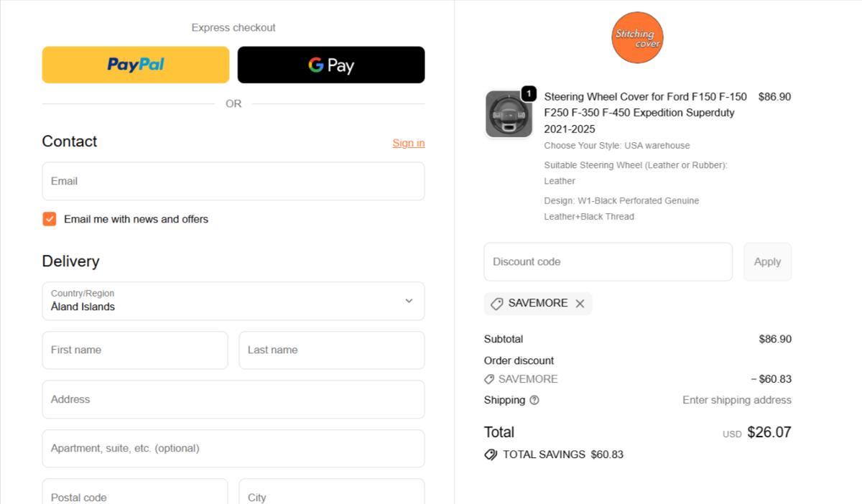Pay with Google Pay button

click(x=331, y=65)
